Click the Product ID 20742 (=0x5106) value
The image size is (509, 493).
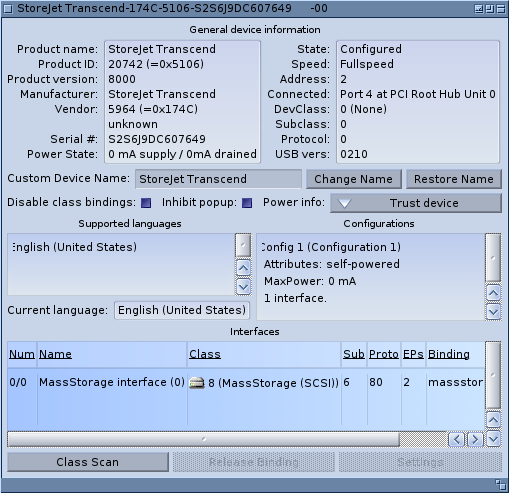point(156,64)
